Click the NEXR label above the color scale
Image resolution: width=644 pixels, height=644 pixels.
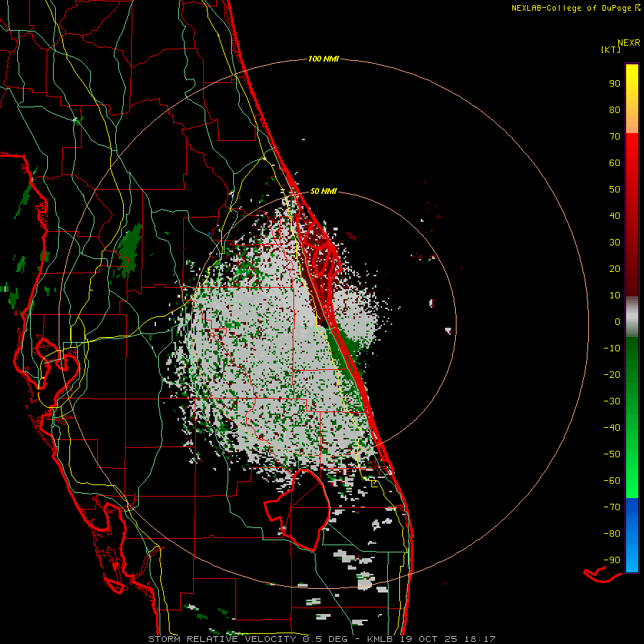click(x=629, y=43)
